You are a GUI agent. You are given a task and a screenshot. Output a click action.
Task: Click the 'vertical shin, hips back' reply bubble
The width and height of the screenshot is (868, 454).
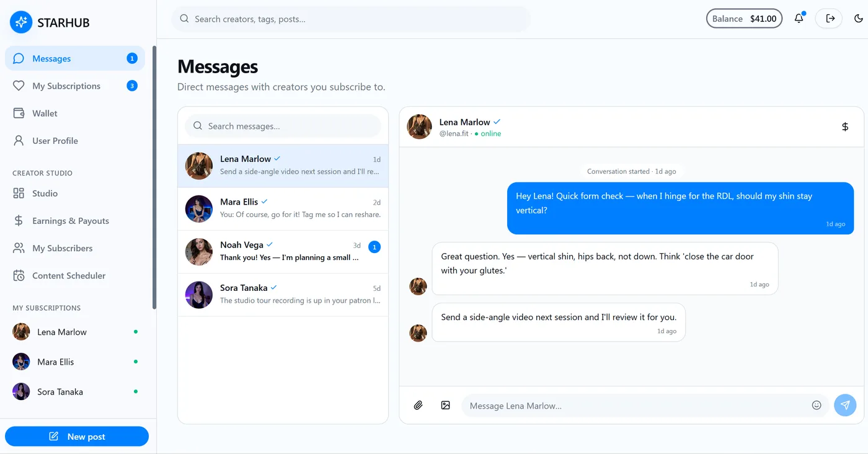[604, 269]
